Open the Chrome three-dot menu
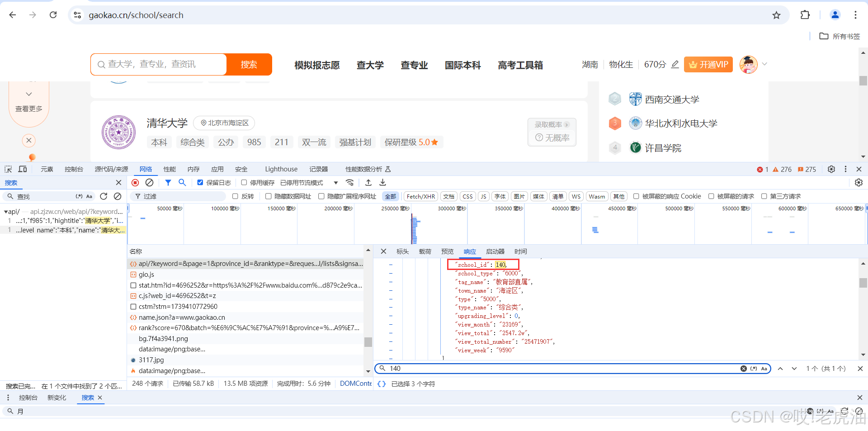 click(855, 15)
